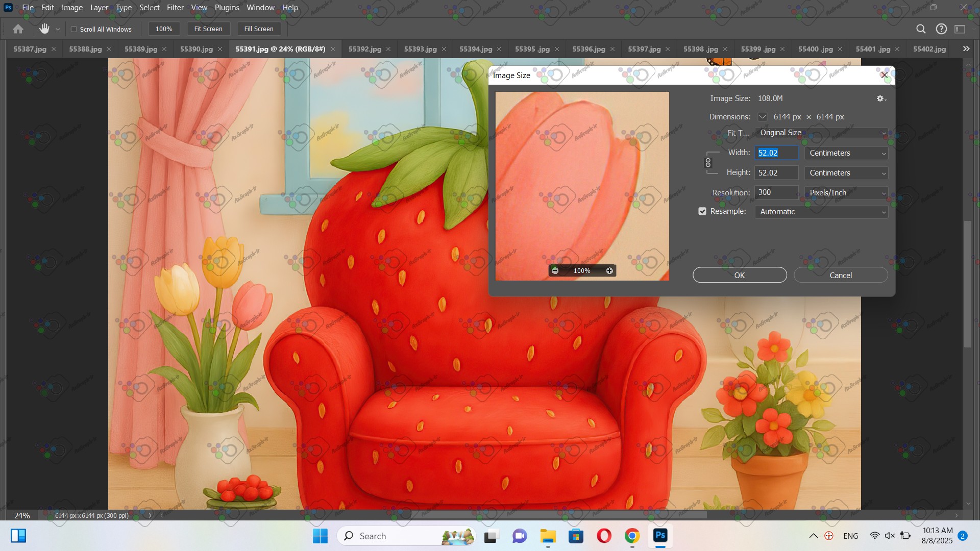
Task: Enable Scroll All Windows checkbox
Action: 74,29
